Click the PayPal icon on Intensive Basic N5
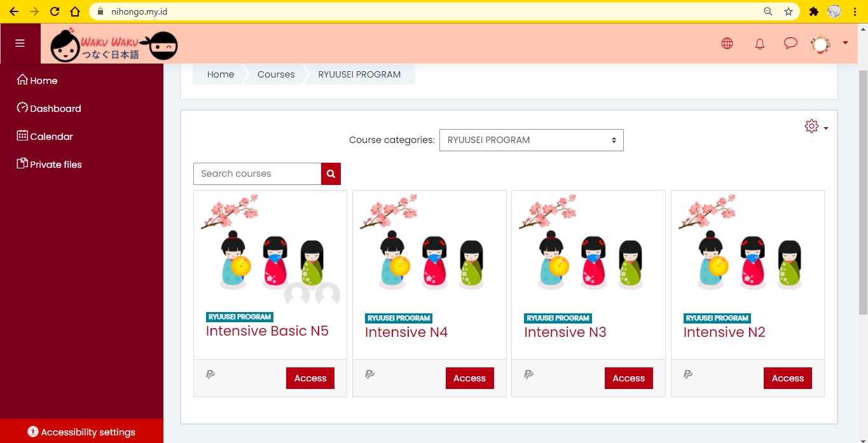The height and width of the screenshot is (443, 868). (x=210, y=374)
